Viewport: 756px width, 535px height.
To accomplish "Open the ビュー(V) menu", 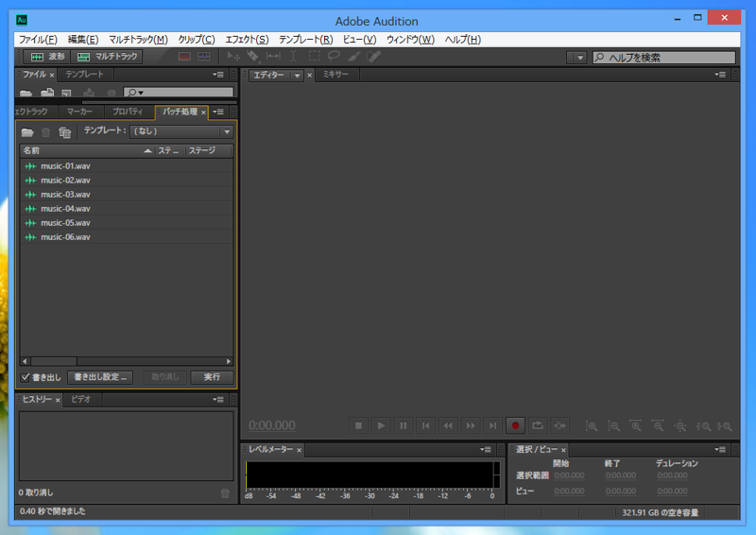I will (359, 40).
